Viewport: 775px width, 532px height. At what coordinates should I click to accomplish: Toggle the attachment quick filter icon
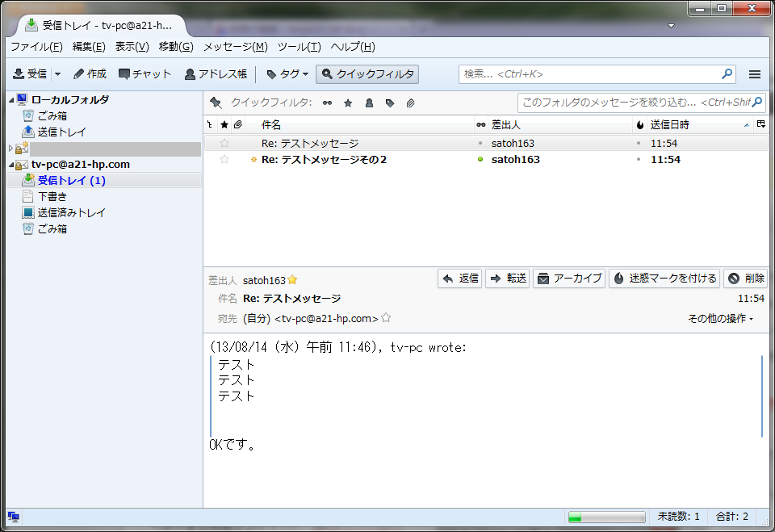click(x=410, y=103)
